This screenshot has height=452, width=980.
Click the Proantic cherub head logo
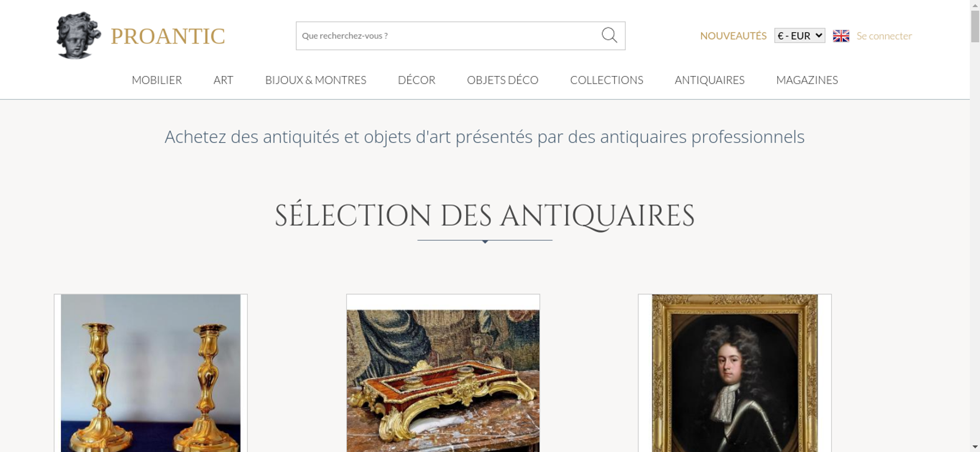pos(78,35)
